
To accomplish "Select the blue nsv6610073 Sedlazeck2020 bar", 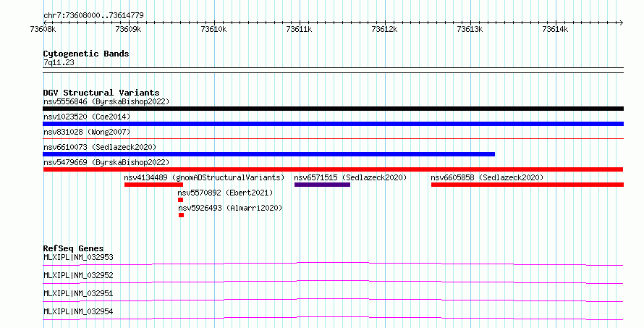I will 268,154.
